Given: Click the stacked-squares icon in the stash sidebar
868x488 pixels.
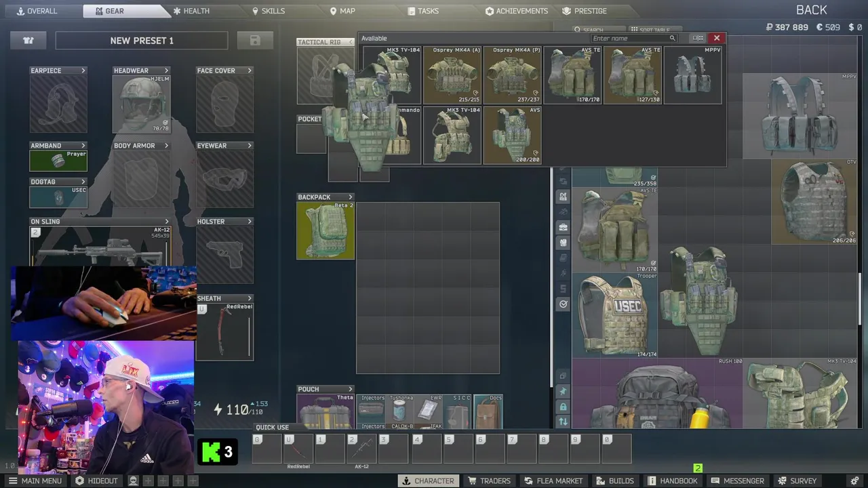Looking at the screenshot, I should pyautogui.click(x=563, y=375).
